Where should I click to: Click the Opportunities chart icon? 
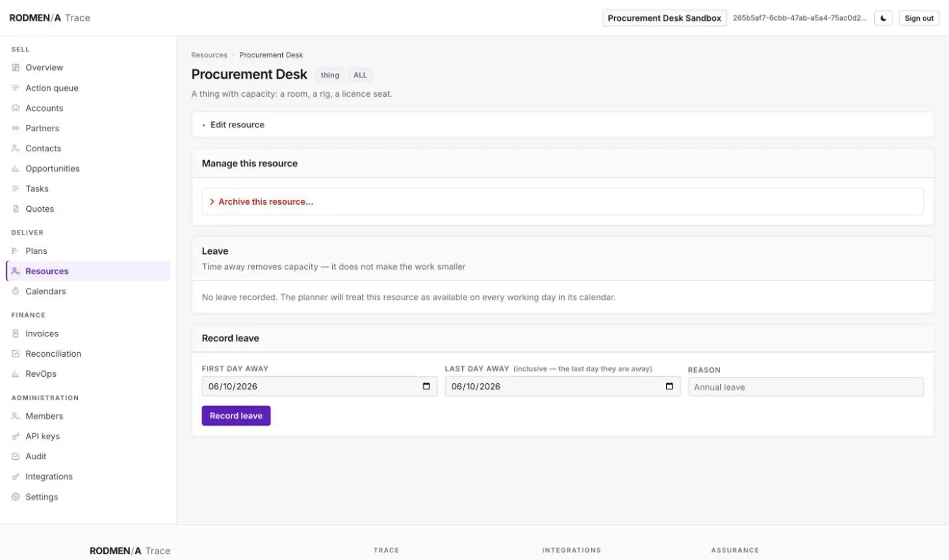16,168
